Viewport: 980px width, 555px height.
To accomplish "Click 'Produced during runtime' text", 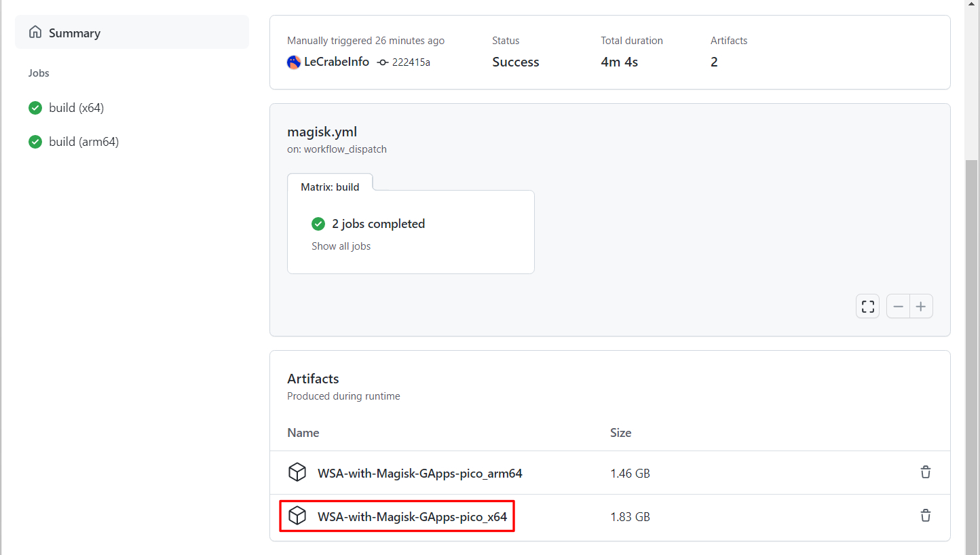I will point(344,396).
